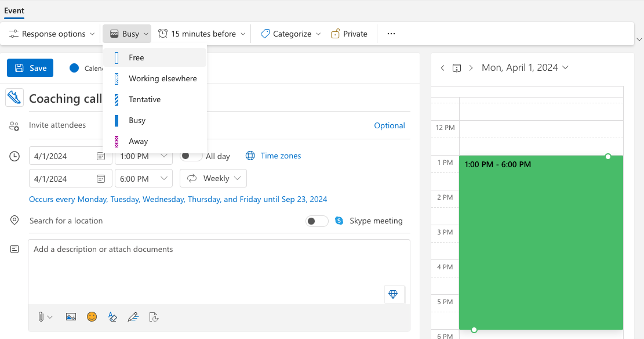Click the add attendees people icon

pyautogui.click(x=14, y=126)
